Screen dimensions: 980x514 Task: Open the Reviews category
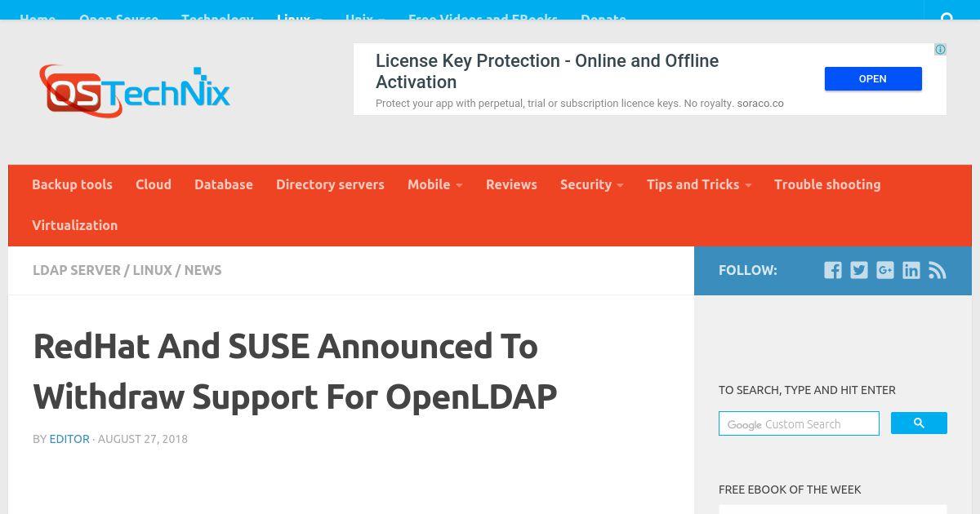coord(511,184)
